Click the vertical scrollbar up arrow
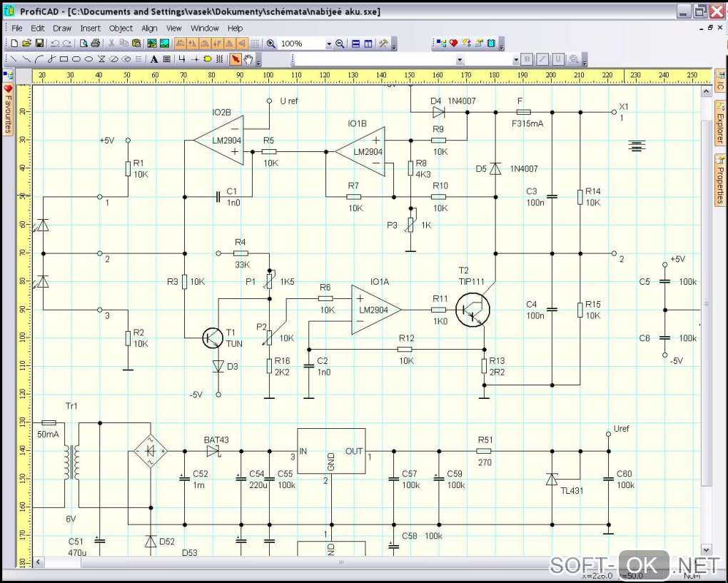The width and height of the screenshot is (728, 583). tap(706, 91)
